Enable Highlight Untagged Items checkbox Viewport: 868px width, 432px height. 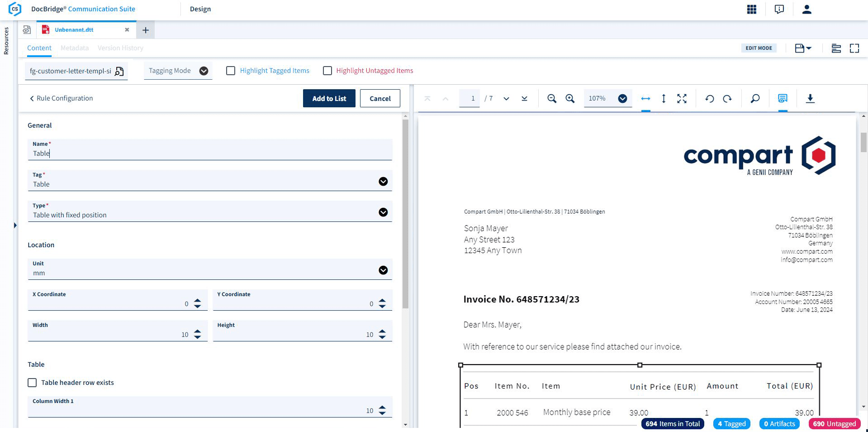coord(327,71)
